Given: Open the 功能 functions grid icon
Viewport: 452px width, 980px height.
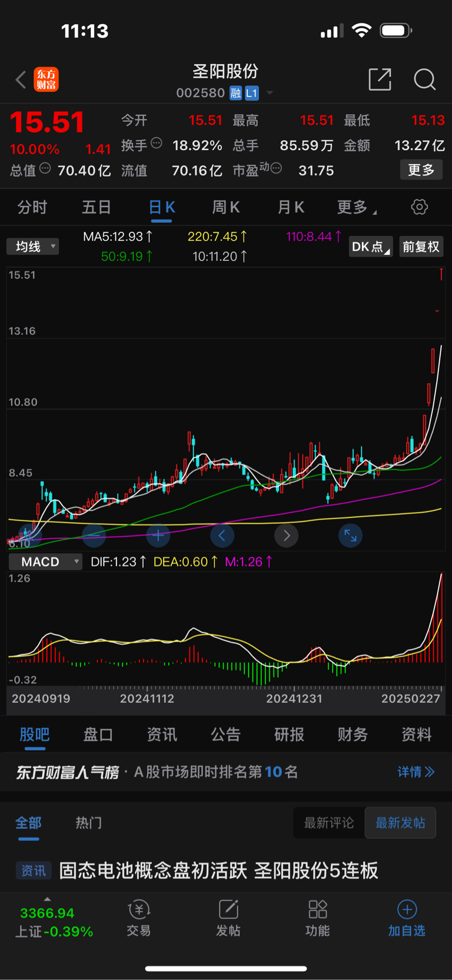Looking at the screenshot, I should click(x=318, y=918).
